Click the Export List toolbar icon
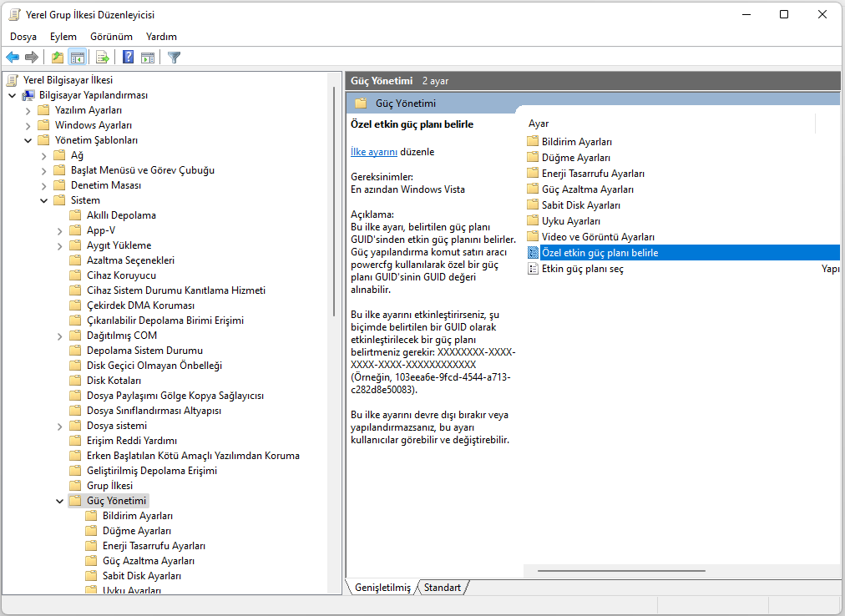Viewport: 845px width, 616px height. point(103,57)
